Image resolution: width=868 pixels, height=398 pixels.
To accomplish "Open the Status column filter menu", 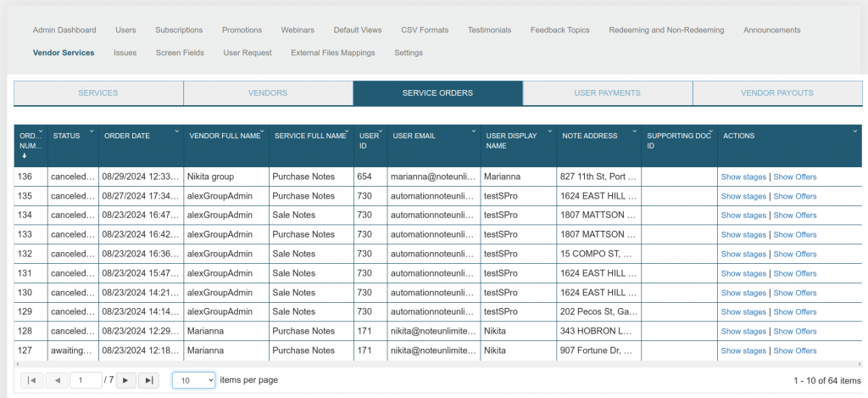I will pyautogui.click(x=92, y=132).
